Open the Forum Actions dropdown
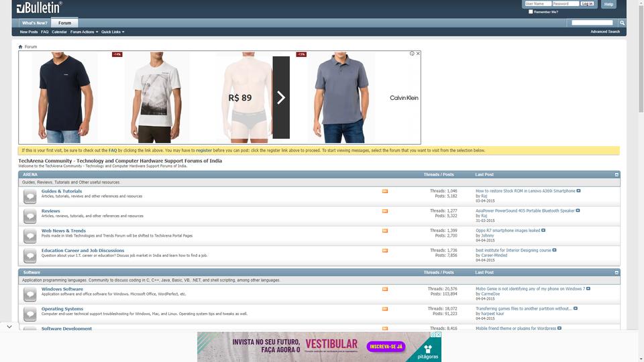 pyautogui.click(x=84, y=32)
